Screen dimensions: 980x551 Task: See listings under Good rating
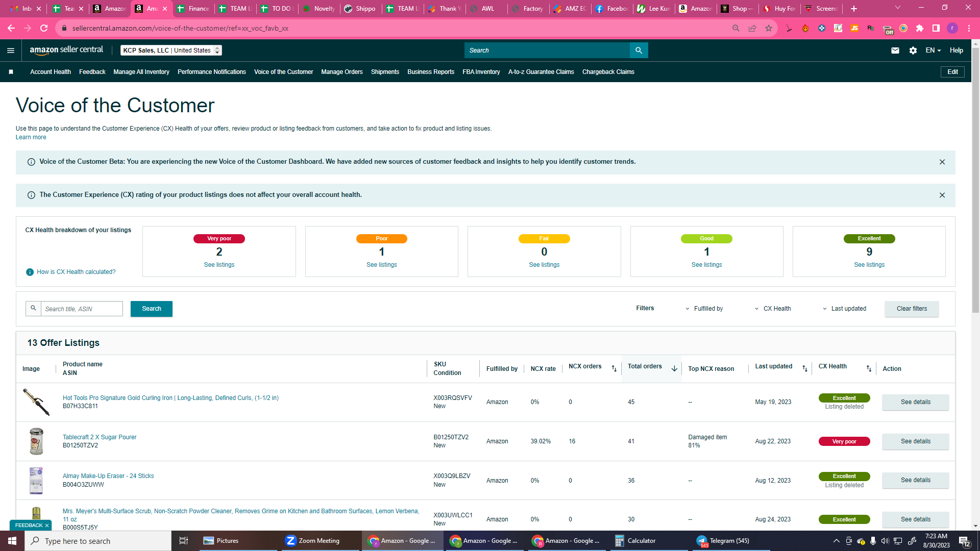[x=706, y=265]
